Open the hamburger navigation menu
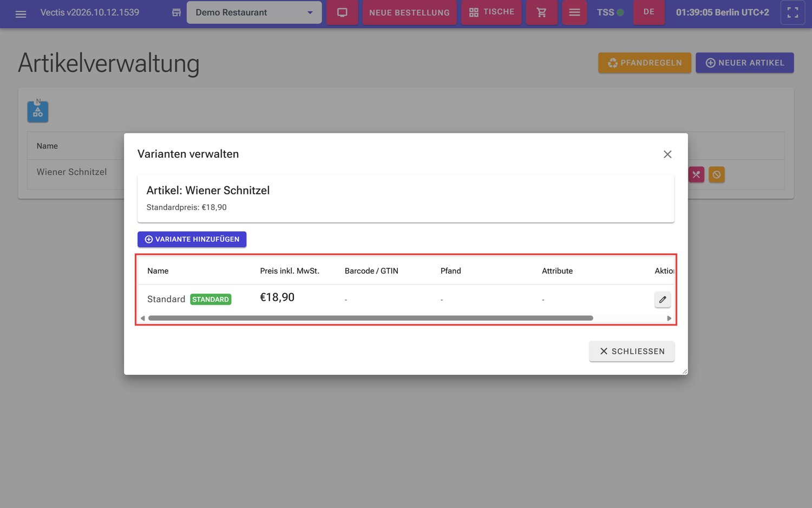This screenshot has height=508, width=812. (21, 14)
